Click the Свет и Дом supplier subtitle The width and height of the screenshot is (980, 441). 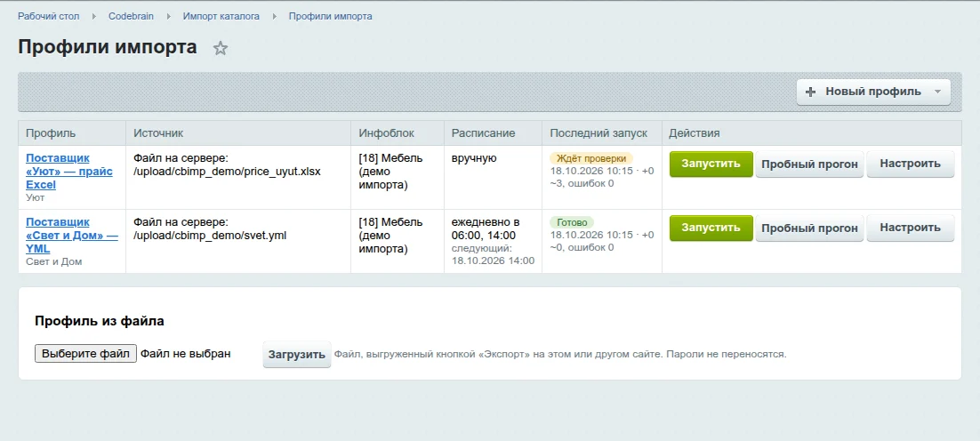pos(53,261)
